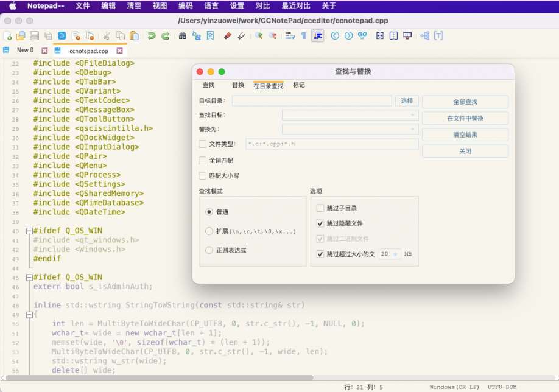Click the Open file folder icon

pyautogui.click(x=21, y=36)
